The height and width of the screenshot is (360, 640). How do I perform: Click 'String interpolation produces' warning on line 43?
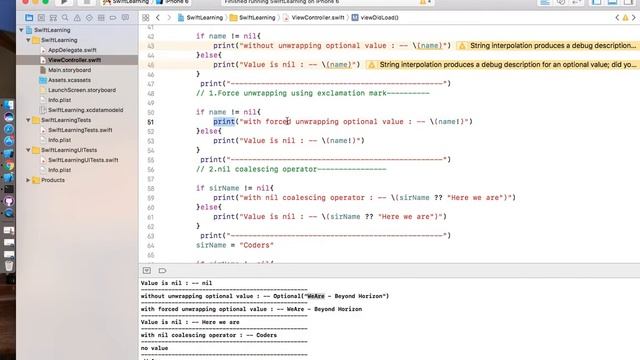pyautogui.click(x=553, y=46)
